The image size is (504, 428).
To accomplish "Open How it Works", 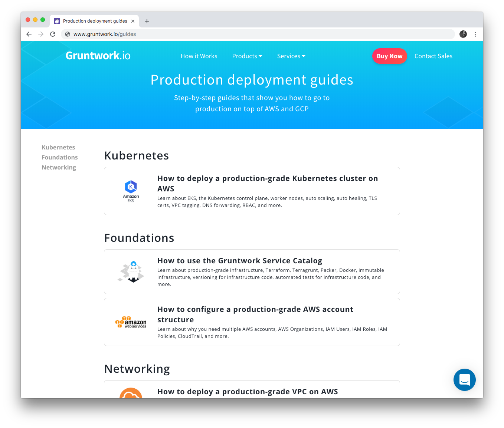I will (x=199, y=56).
